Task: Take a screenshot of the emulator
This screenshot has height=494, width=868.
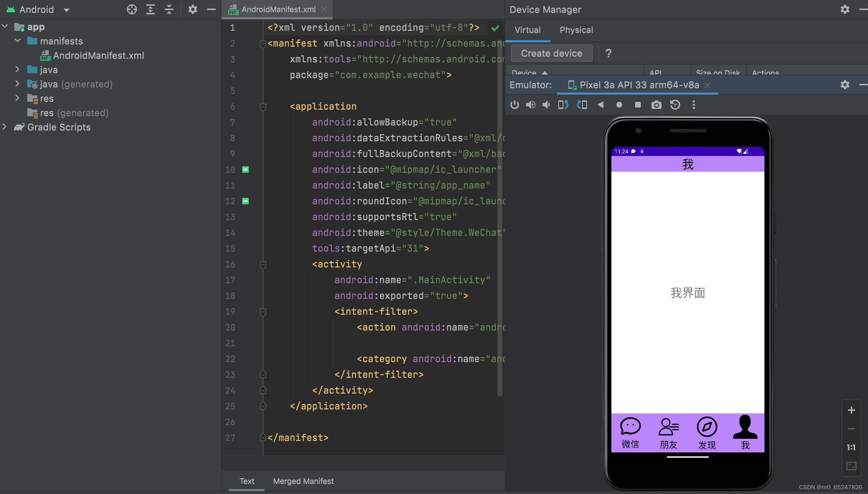Action: (x=656, y=105)
